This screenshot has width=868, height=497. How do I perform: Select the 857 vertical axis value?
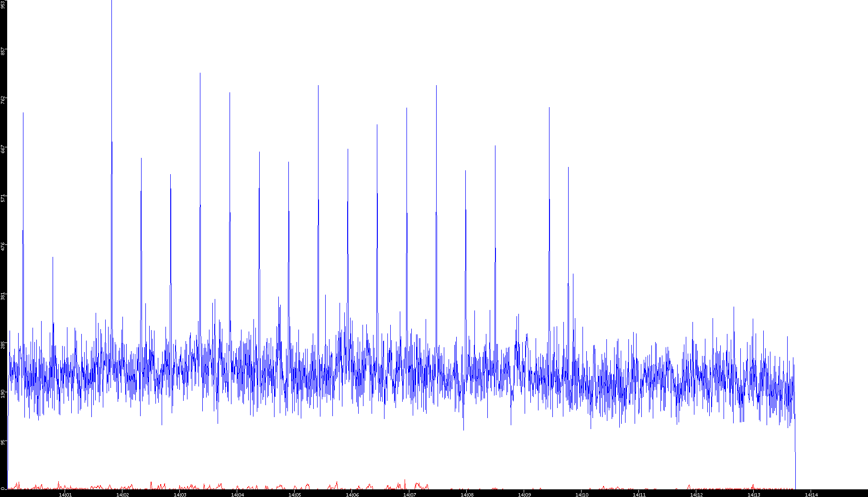pyautogui.click(x=3, y=51)
